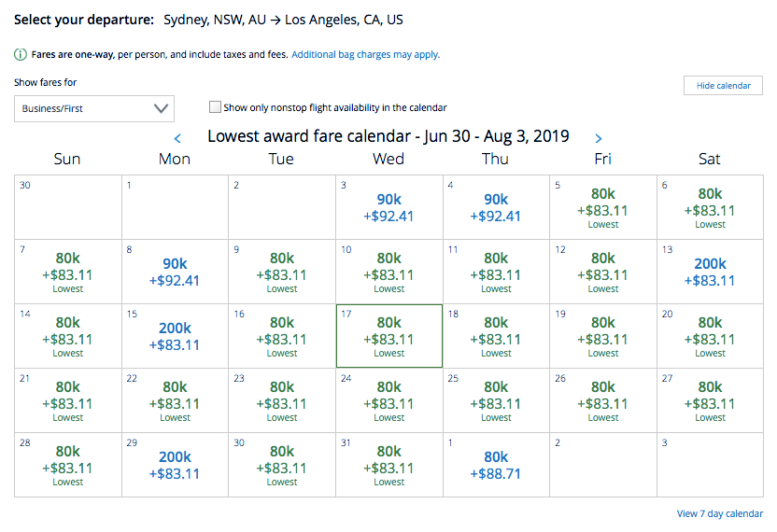Pick the July 8 90k fare
The width and height of the screenshot is (777, 532).
175,272
